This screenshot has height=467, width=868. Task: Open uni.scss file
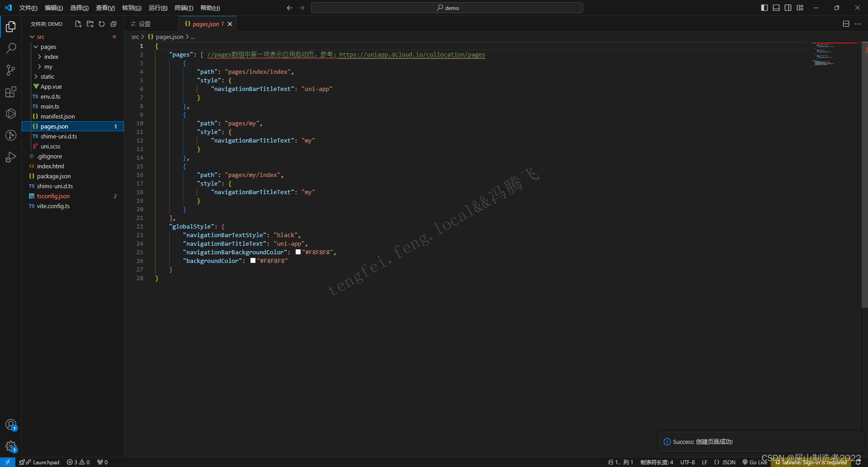tap(72, 146)
